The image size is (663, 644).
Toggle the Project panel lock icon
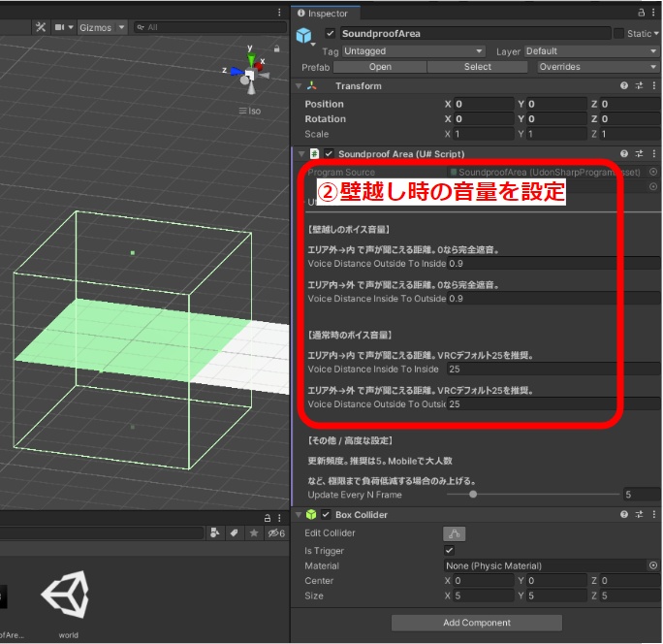[268, 518]
